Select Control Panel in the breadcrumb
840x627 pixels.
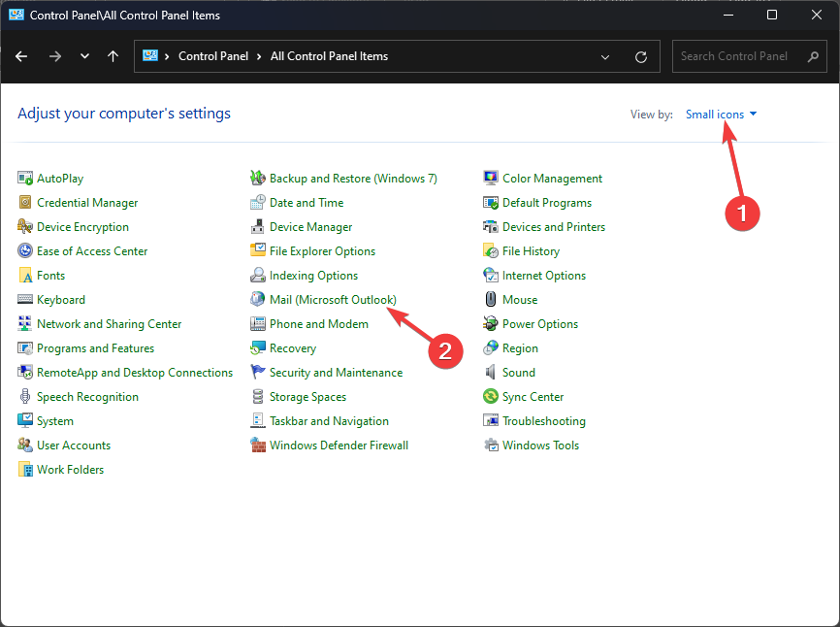click(213, 56)
